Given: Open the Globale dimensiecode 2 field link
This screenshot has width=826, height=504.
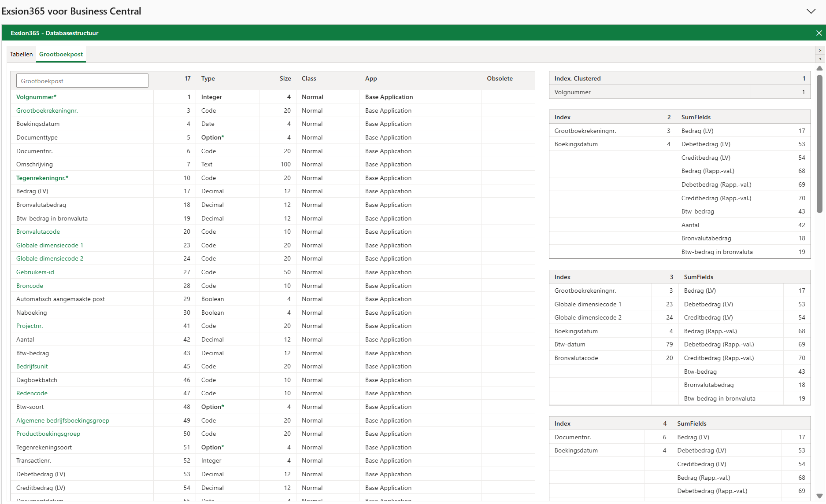Looking at the screenshot, I should pos(50,258).
